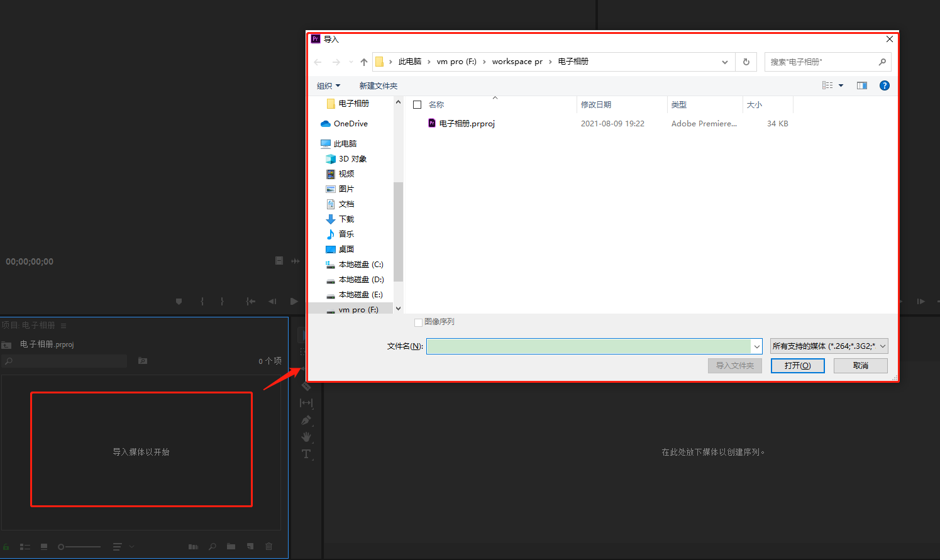The height and width of the screenshot is (560, 940).
Task: Select the Slip tool in Premiere toolbar
Action: pyautogui.click(x=306, y=403)
